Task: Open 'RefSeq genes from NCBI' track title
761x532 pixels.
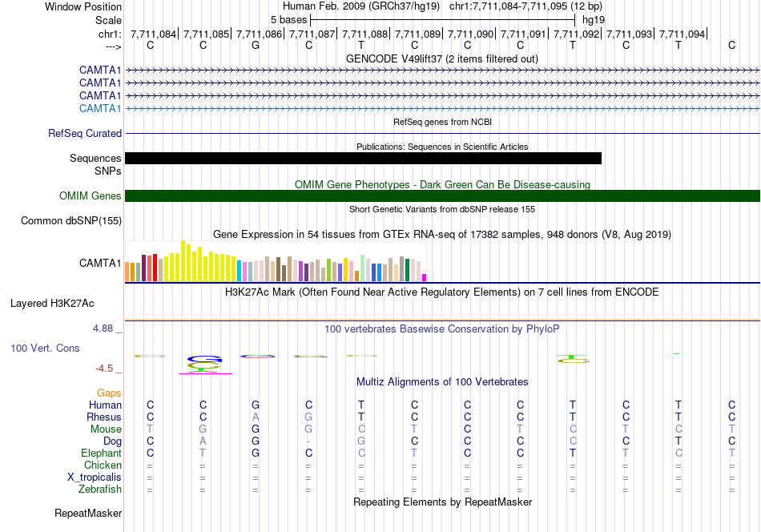Action: 442,122
